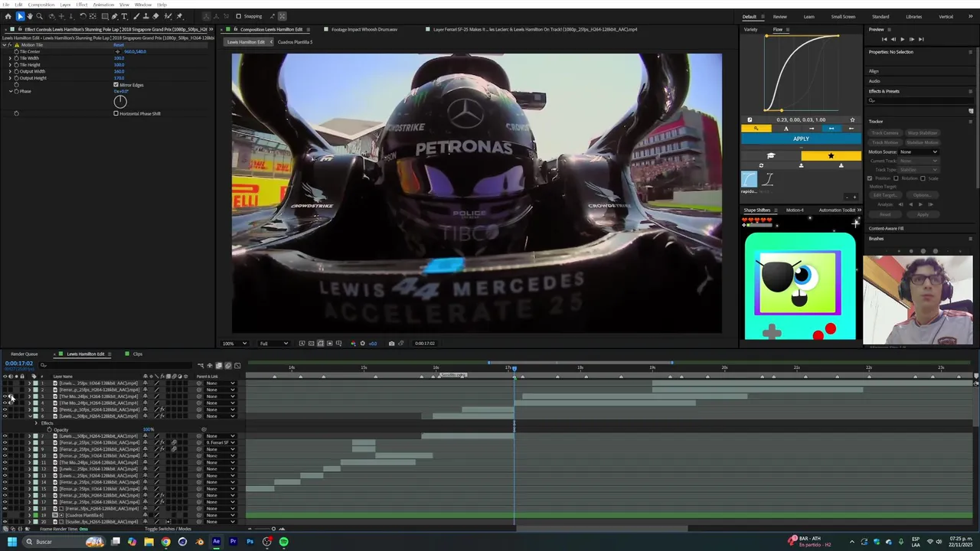980x551 pixels.
Task: Play the preview in the Preview panel
Action: (x=902, y=38)
